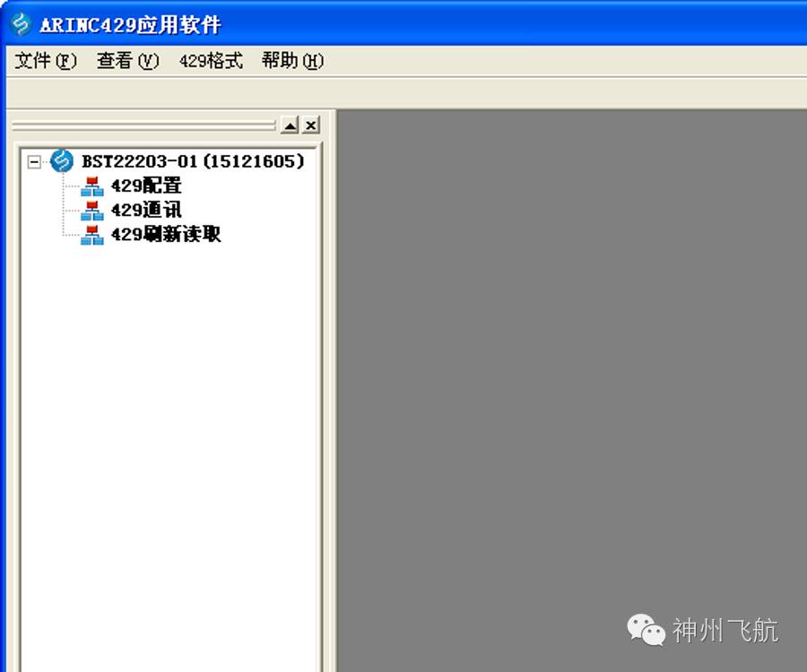Click the side panel's drag gripper bar
807x672 pixels.
coord(143,125)
